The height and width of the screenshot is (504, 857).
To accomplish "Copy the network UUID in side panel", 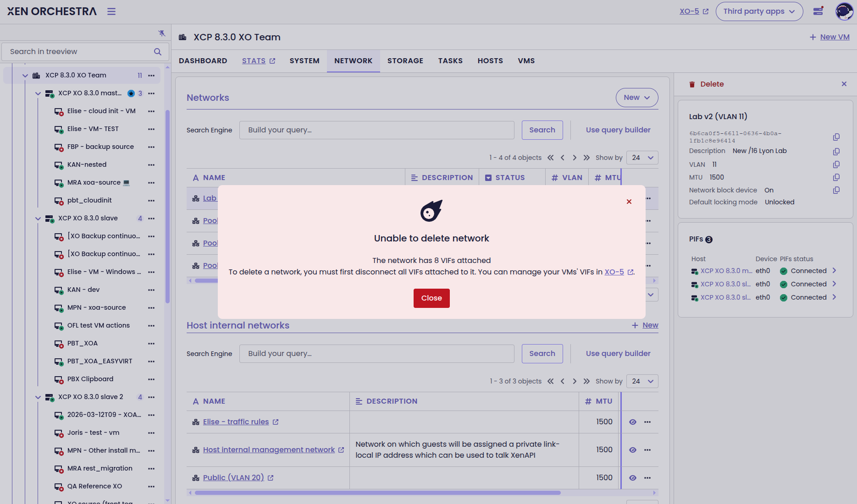I will [836, 137].
